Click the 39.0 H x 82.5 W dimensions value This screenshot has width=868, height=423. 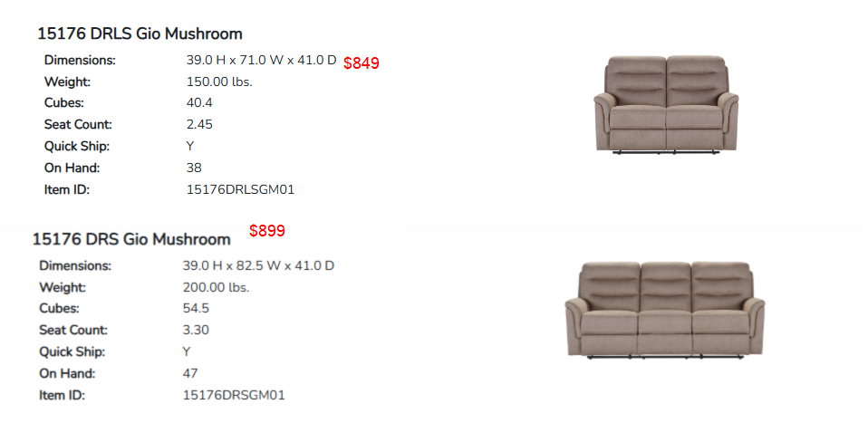[x=258, y=265]
